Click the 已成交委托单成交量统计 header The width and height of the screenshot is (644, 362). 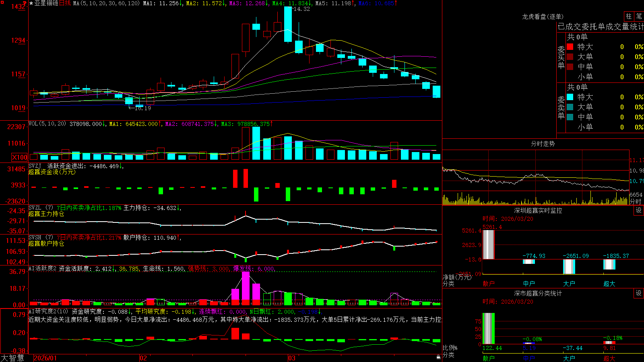pos(601,27)
